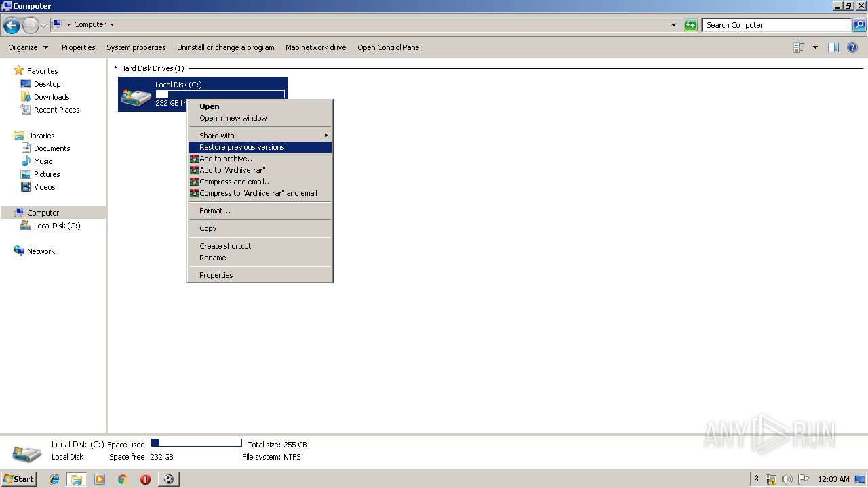Choose Open in the context menu
This screenshot has height=488, width=868.
(x=260, y=106)
